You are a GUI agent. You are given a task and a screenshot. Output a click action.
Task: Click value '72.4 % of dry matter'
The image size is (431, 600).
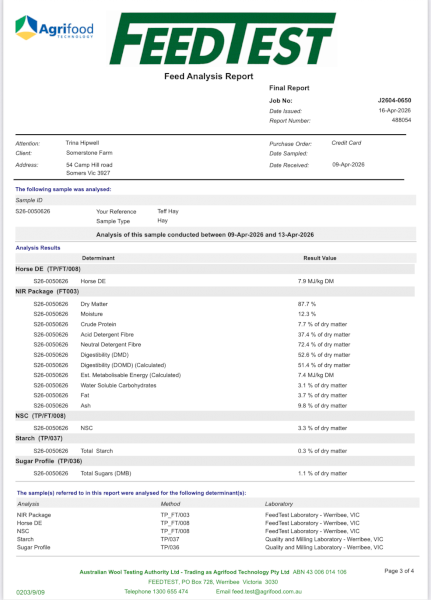(324, 344)
